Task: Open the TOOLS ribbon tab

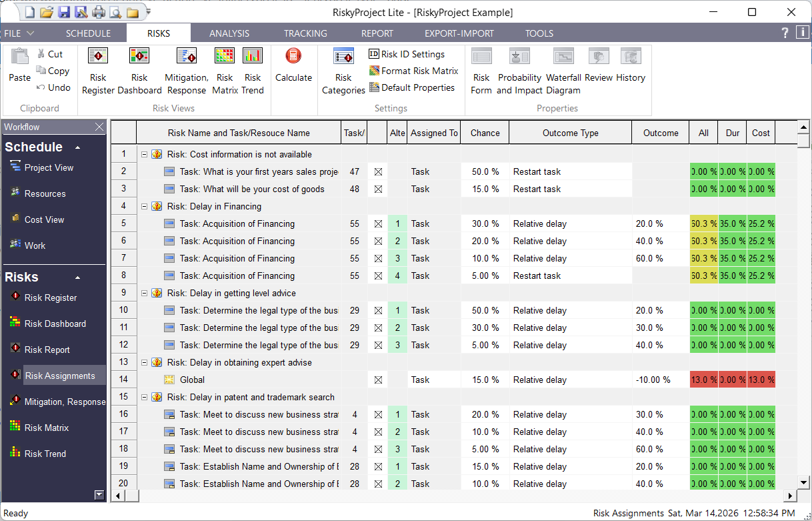Action: pyautogui.click(x=539, y=33)
